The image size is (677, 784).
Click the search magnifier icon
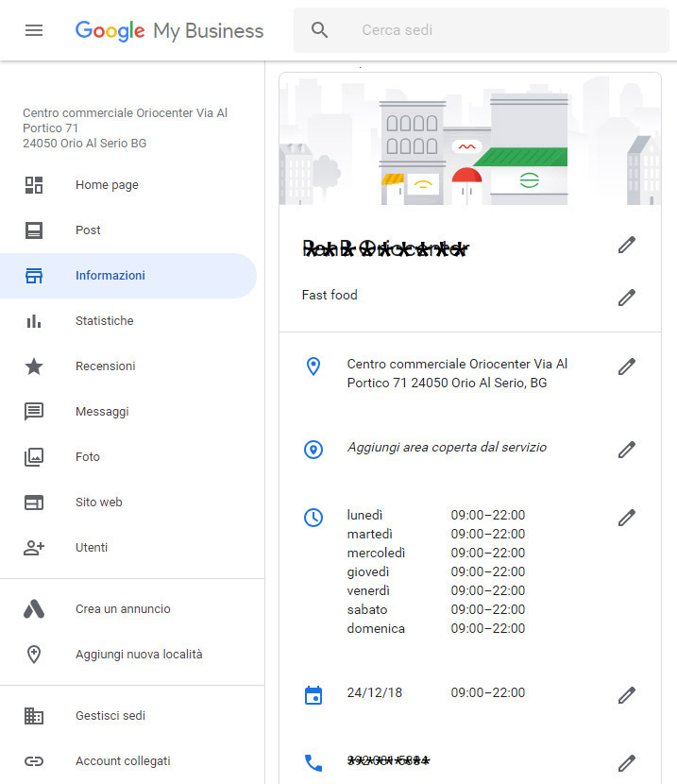click(x=319, y=30)
